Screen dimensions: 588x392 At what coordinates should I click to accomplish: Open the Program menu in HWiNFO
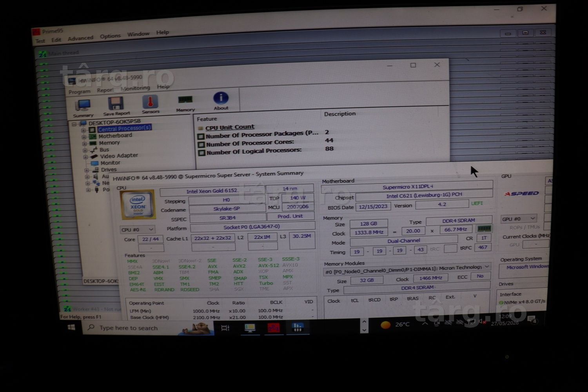[79, 92]
